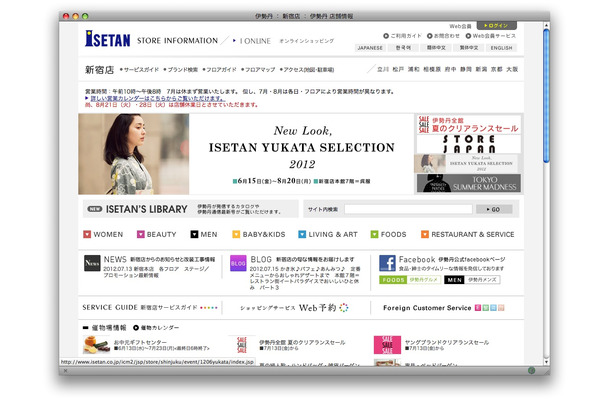Click the Facebook logo icon
This screenshot has width=610, height=400.
tap(387, 263)
